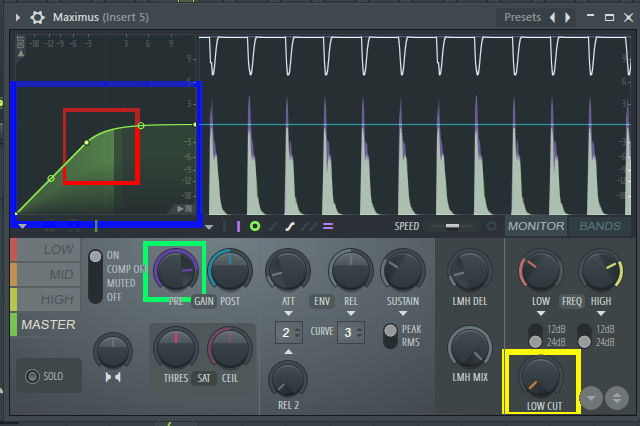Image resolution: width=640 pixels, height=426 pixels.
Task: Click the ATT attack knob
Action: pos(288,270)
